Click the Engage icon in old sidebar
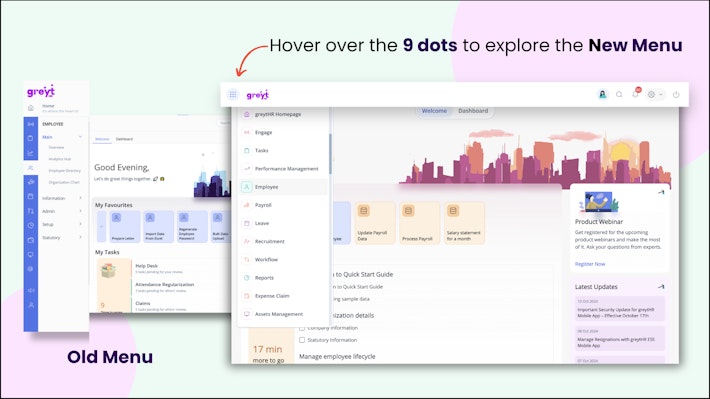 31,124
